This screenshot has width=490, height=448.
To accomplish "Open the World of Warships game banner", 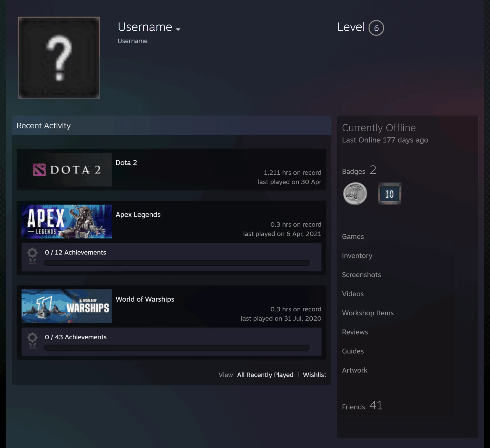I will 67,306.
